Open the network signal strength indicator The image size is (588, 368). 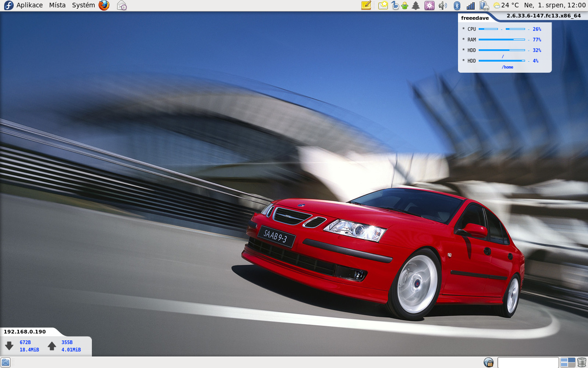pos(470,6)
